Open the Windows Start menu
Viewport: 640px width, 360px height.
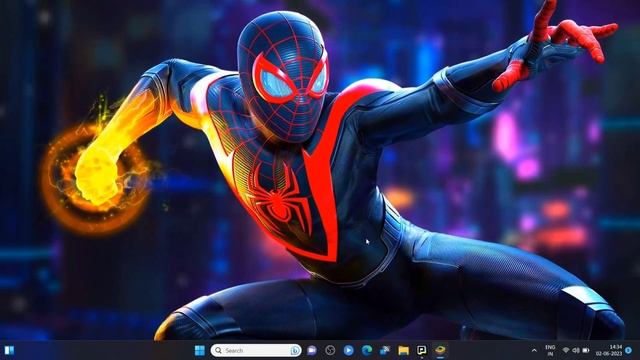click(x=200, y=350)
